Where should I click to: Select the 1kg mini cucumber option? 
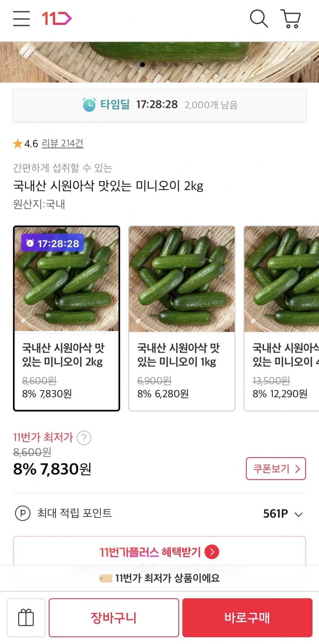pos(182,318)
